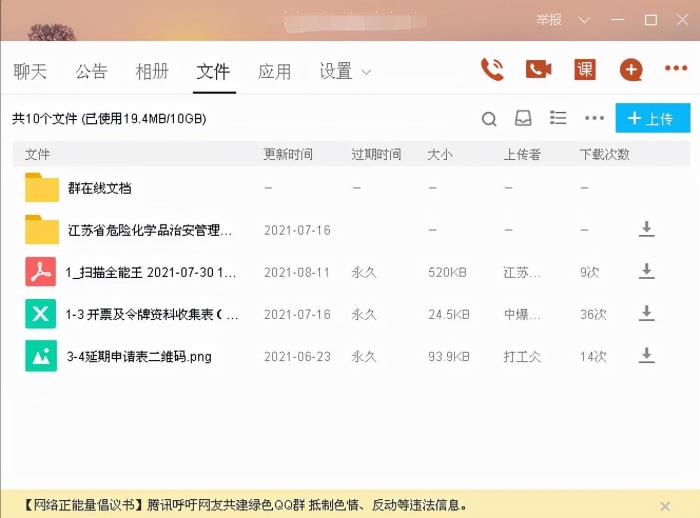700x518 pixels.
Task: Switch to the 聊天 tab
Action: (x=30, y=71)
